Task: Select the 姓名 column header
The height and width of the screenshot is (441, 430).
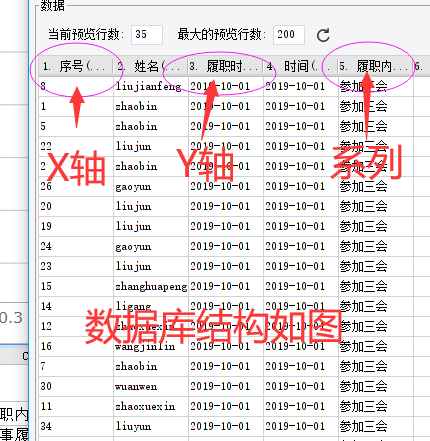Action: [151, 67]
